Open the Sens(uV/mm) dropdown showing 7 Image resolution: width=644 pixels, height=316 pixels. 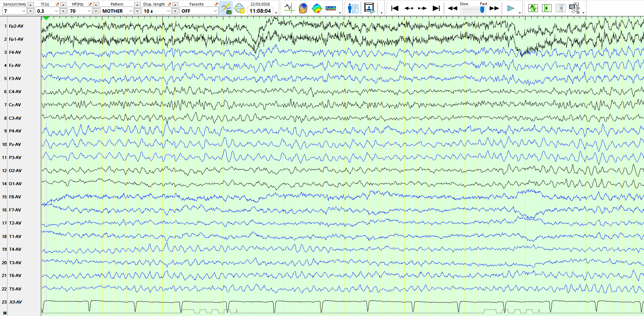click(14, 11)
